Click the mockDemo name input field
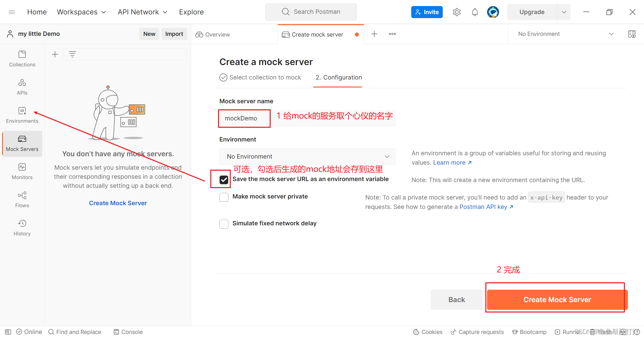 pyautogui.click(x=244, y=118)
